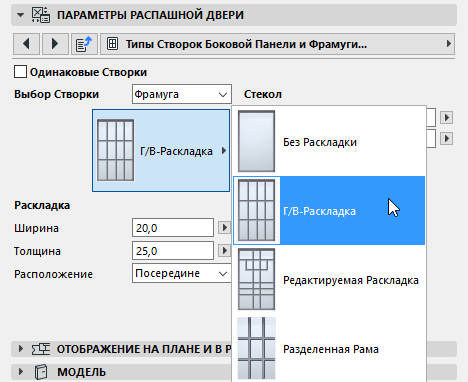Click into the Ширина value field
468x382 pixels.
coord(173,228)
